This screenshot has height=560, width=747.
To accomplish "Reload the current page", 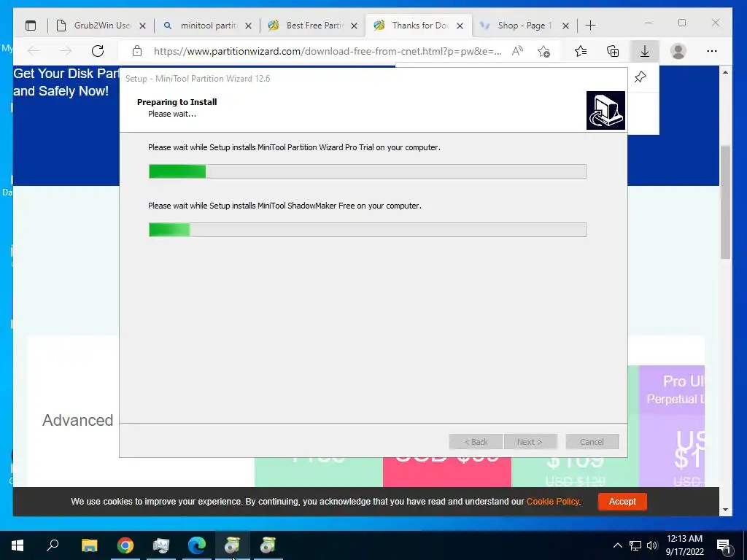I will (x=98, y=51).
